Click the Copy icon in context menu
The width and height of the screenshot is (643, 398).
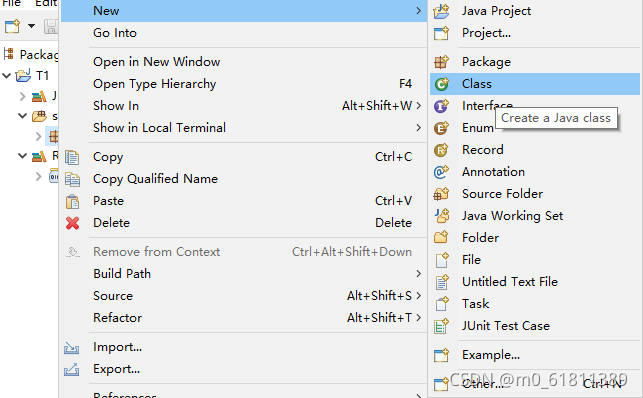(x=72, y=157)
